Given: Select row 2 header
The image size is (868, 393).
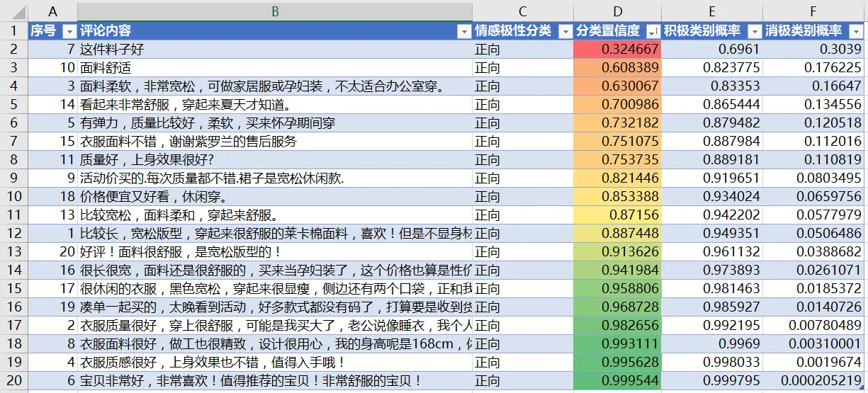Looking at the screenshot, I should (x=14, y=50).
